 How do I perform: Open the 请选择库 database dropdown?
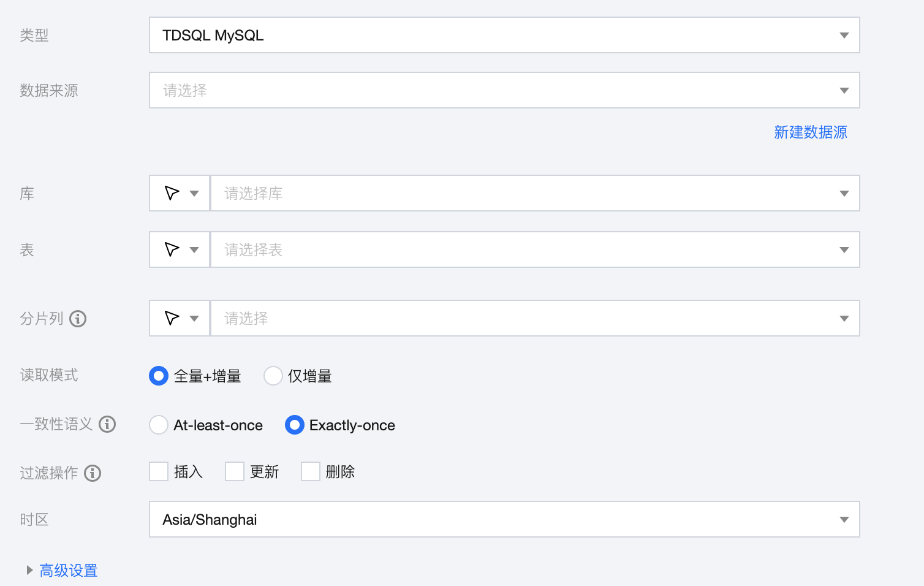coord(534,194)
